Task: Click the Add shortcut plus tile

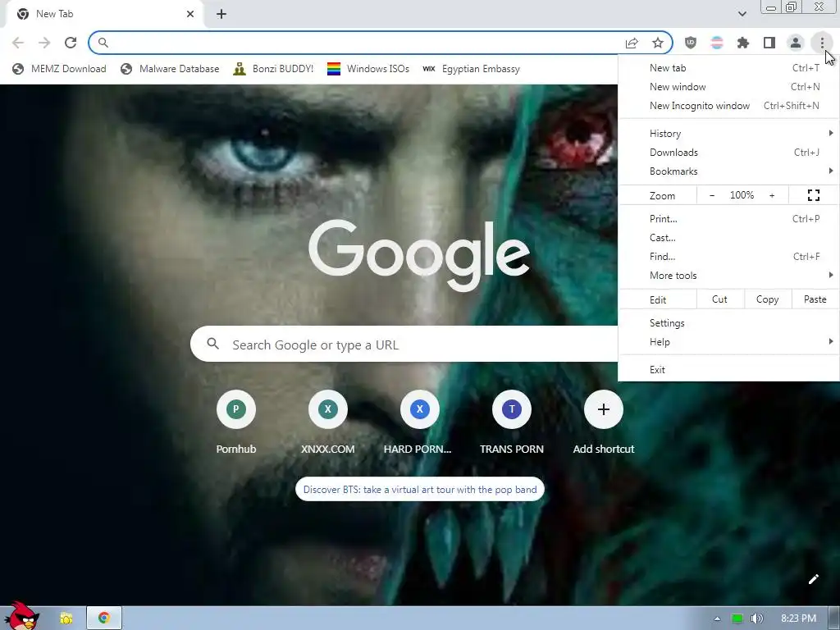Action: pyautogui.click(x=603, y=409)
